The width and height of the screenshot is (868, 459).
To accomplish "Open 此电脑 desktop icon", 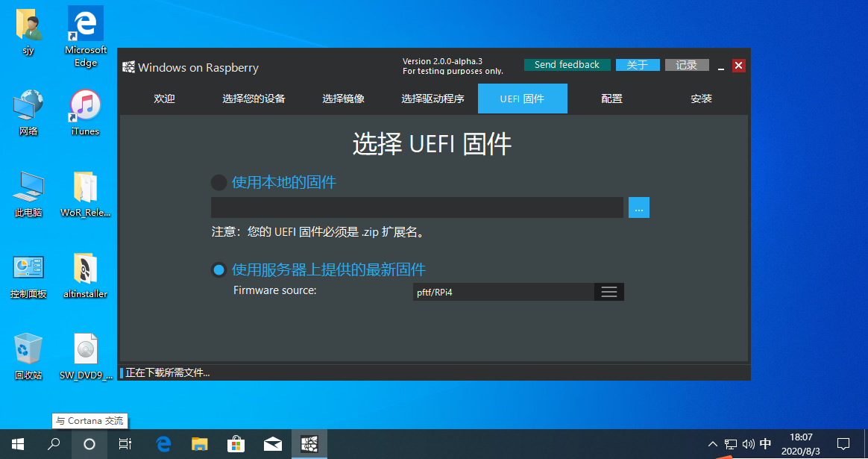I will click(x=28, y=194).
